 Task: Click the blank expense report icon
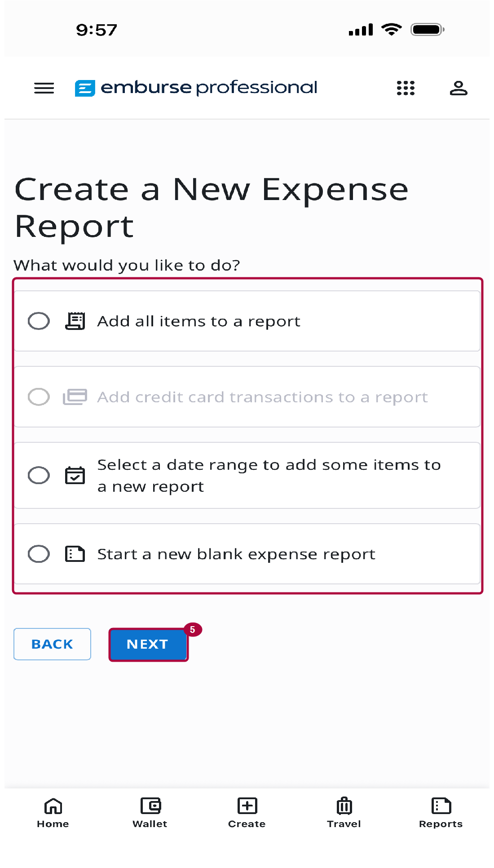[75, 554]
